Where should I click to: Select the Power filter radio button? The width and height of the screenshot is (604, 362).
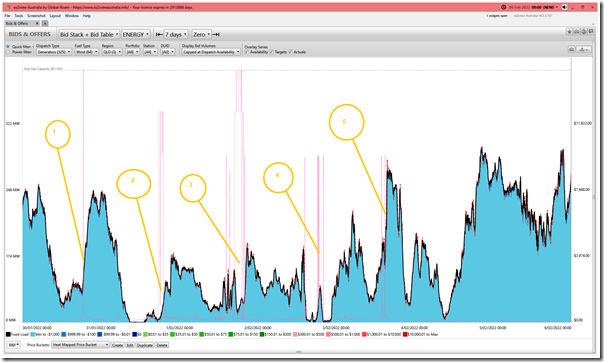tap(8, 52)
